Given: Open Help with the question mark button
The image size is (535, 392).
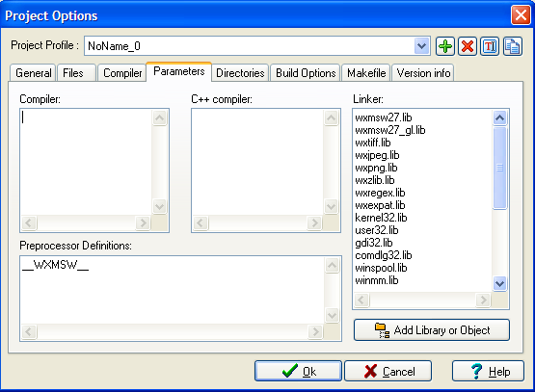Looking at the screenshot, I should (488, 371).
